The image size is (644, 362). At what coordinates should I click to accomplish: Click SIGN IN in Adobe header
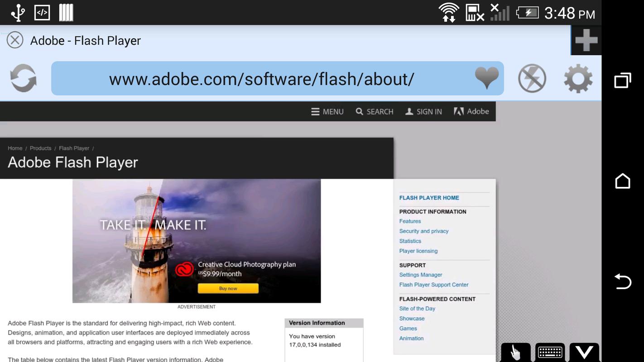(423, 112)
